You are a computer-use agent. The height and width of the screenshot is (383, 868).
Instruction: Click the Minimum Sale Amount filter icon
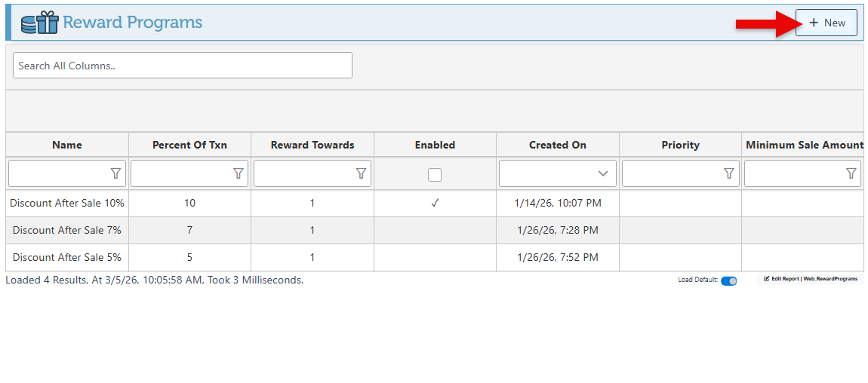click(851, 173)
